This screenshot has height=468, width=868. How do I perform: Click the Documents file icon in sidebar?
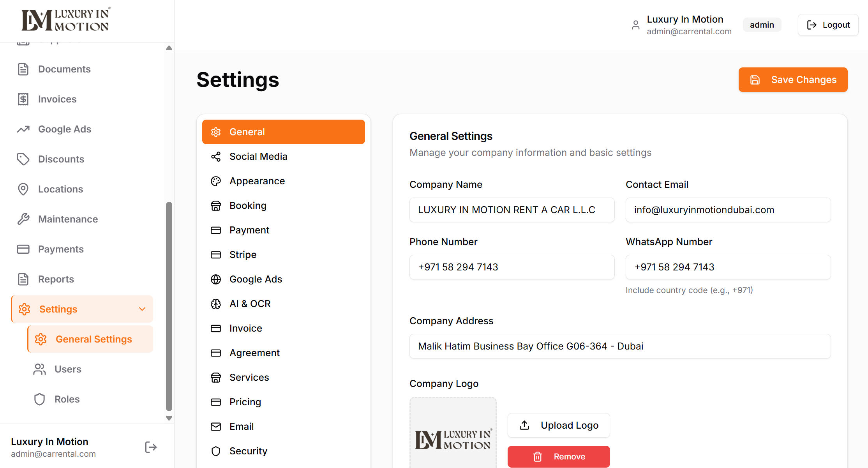click(23, 69)
